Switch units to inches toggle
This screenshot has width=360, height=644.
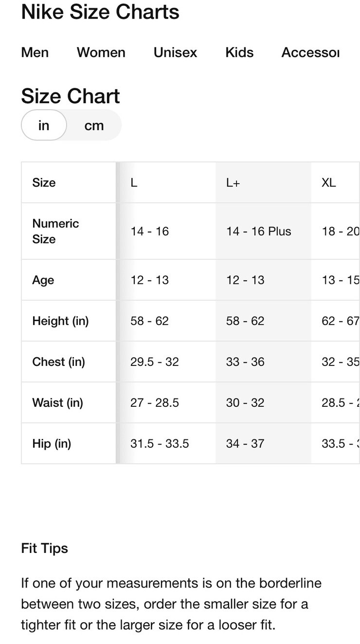[x=44, y=125]
